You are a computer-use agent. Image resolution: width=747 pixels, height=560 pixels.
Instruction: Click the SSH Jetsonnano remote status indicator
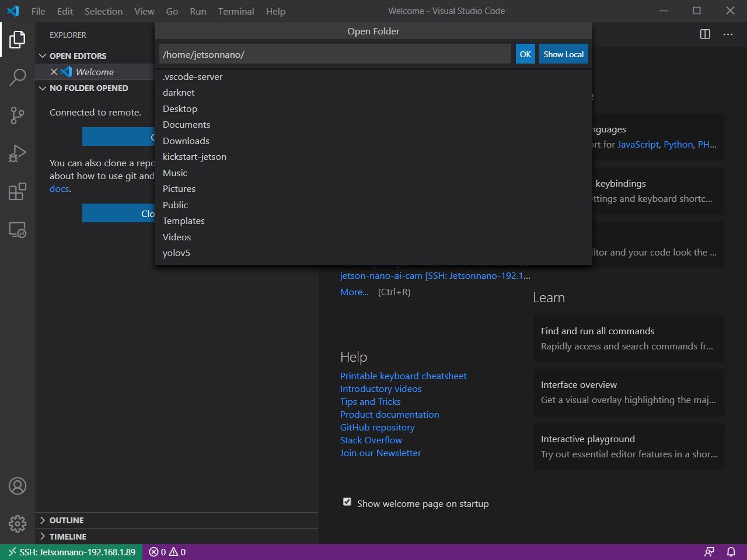pos(71,552)
